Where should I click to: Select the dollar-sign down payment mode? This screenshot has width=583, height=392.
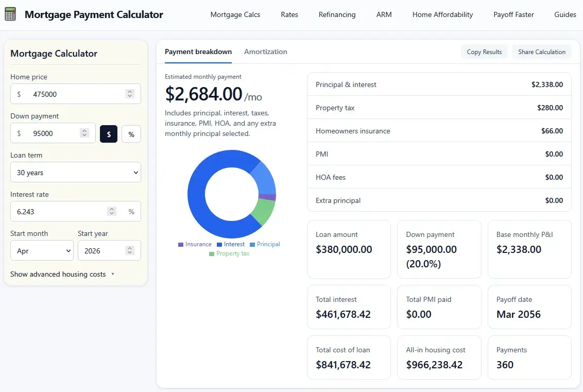[109, 133]
